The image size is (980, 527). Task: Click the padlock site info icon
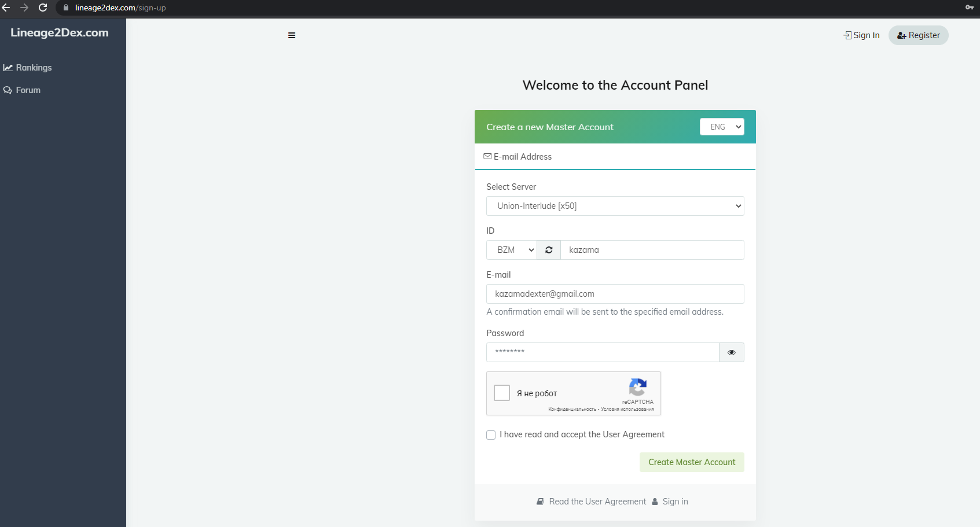tap(66, 8)
